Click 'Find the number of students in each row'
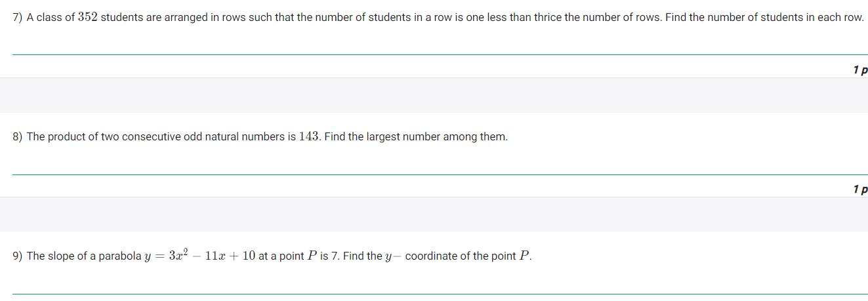Image resolution: width=868 pixels, height=301 pixels. [765, 17]
